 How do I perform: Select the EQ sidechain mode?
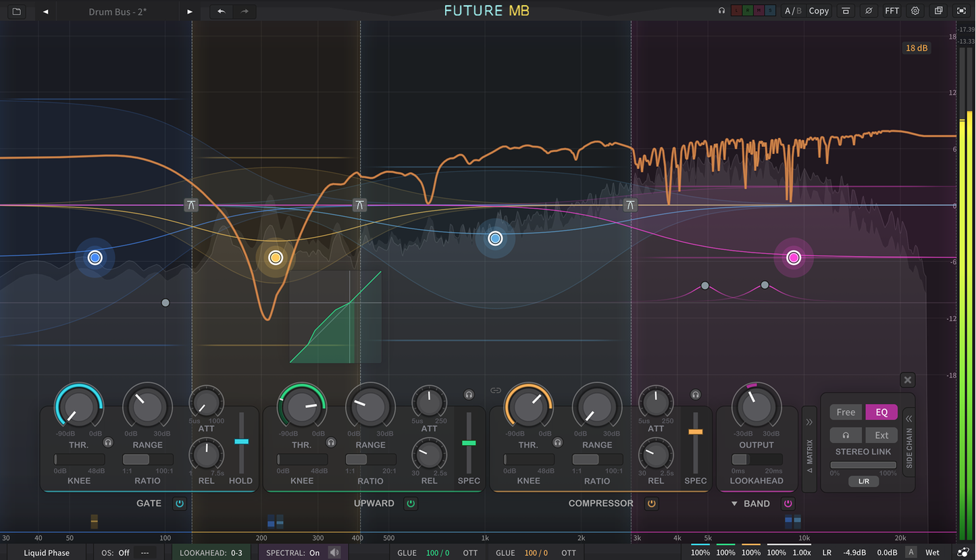[881, 412]
